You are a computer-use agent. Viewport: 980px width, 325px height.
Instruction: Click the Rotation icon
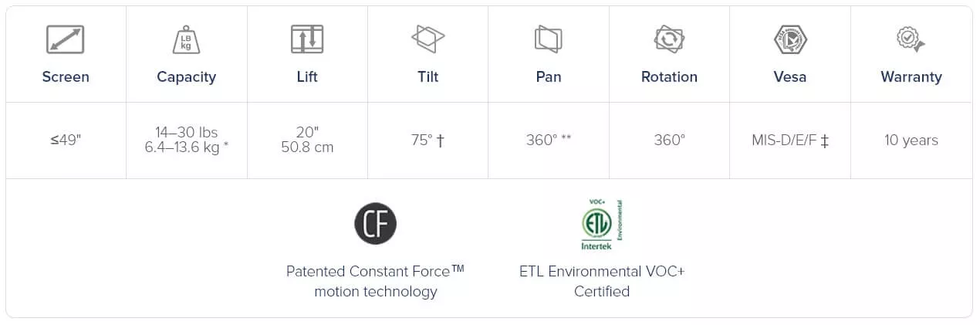click(x=669, y=39)
